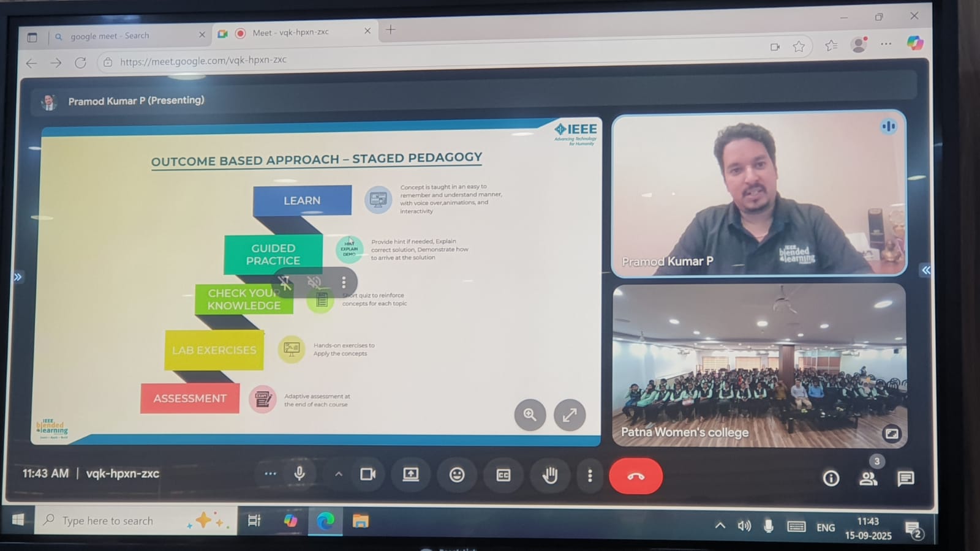Image resolution: width=980 pixels, height=551 pixels.
Task: Select the Meet vqk-hpxn-zxc tab
Action: tap(291, 32)
